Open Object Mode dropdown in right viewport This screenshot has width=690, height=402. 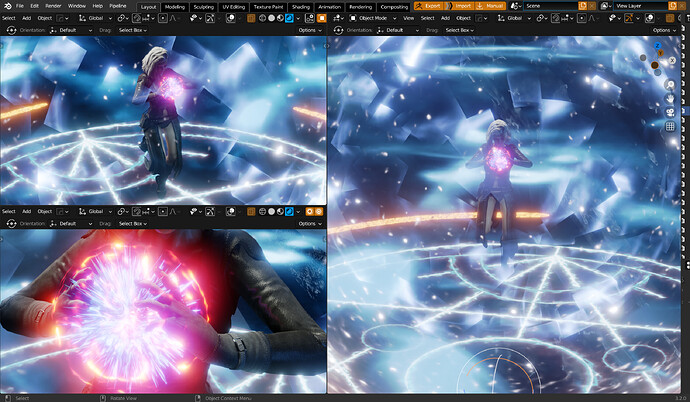(373, 18)
